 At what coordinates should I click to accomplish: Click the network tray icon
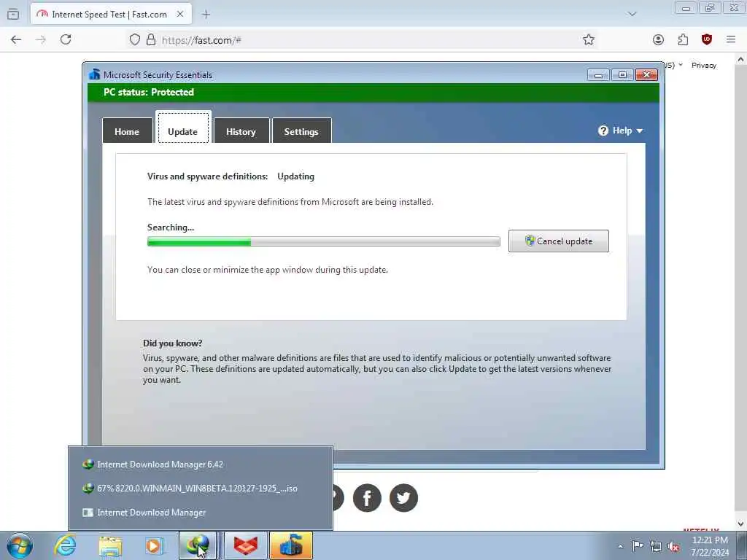pyautogui.click(x=656, y=546)
